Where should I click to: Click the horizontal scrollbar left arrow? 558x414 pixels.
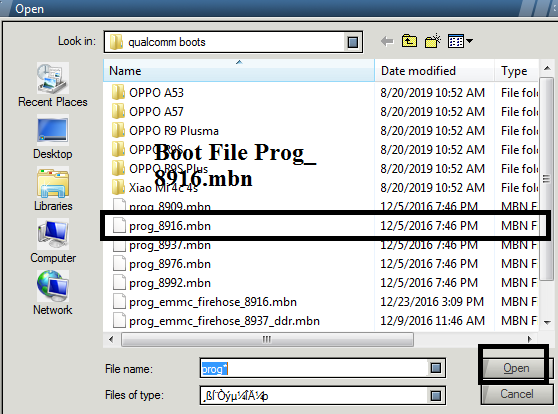coord(111,339)
